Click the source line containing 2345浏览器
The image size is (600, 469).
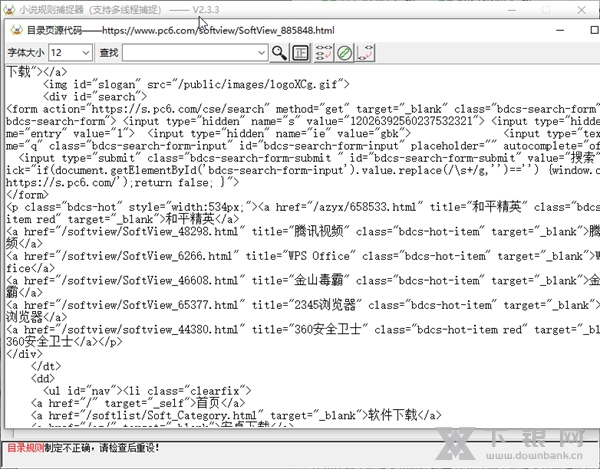click(300, 305)
